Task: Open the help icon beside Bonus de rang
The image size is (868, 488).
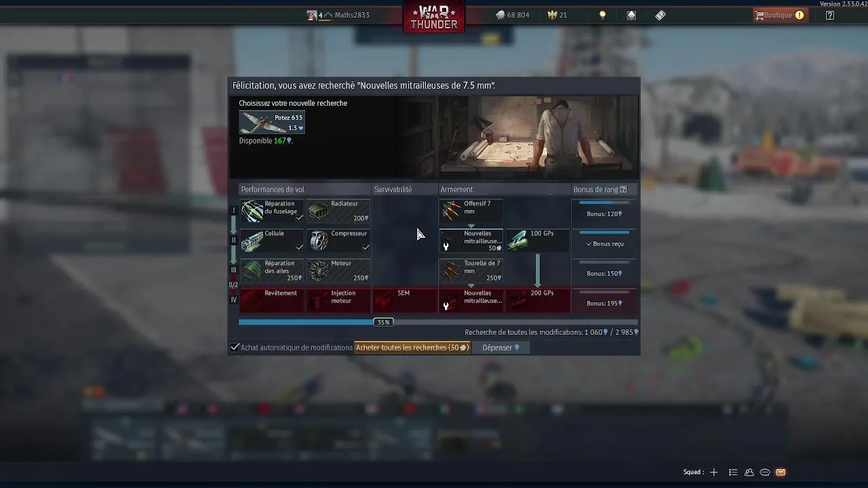Action: [624, 190]
